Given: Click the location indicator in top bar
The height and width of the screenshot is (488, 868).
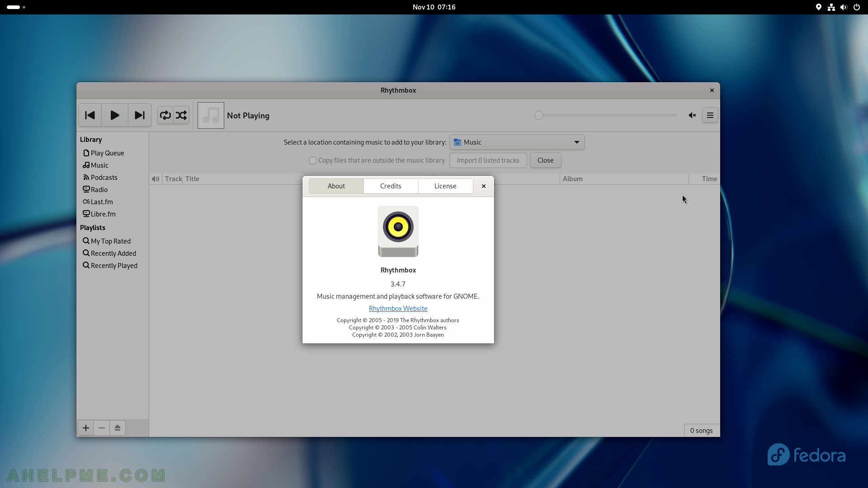Looking at the screenshot, I should pyautogui.click(x=819, y=7).
